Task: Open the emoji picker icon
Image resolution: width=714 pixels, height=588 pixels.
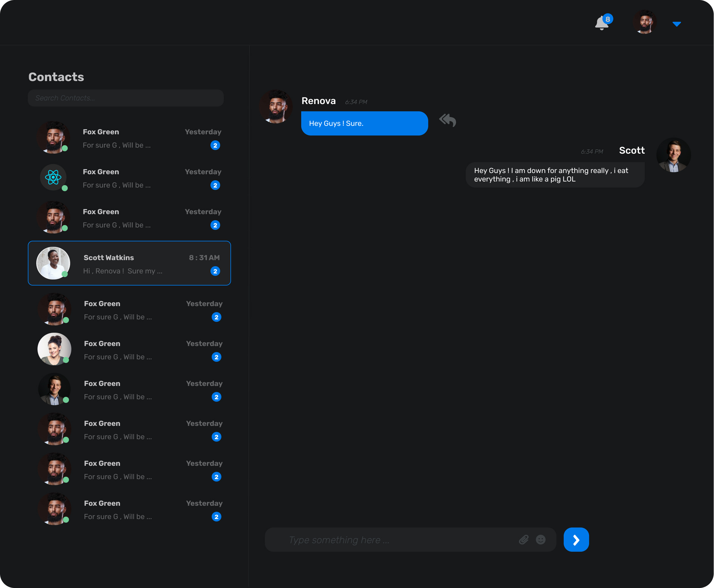Action: click(x=541, y=540)
